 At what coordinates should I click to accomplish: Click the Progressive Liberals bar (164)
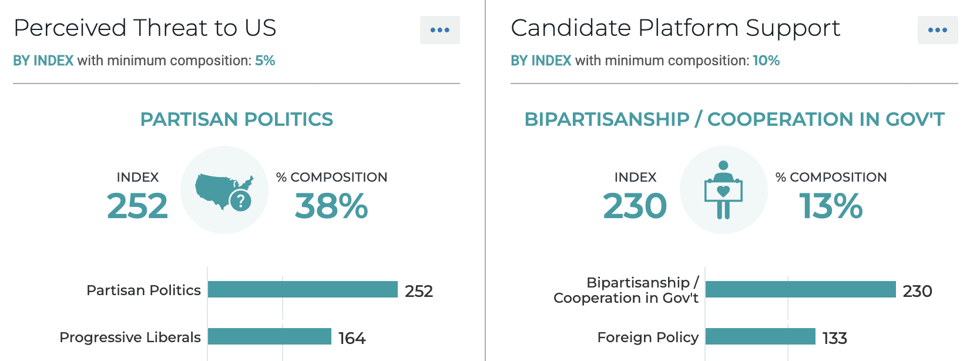[270, 336]
